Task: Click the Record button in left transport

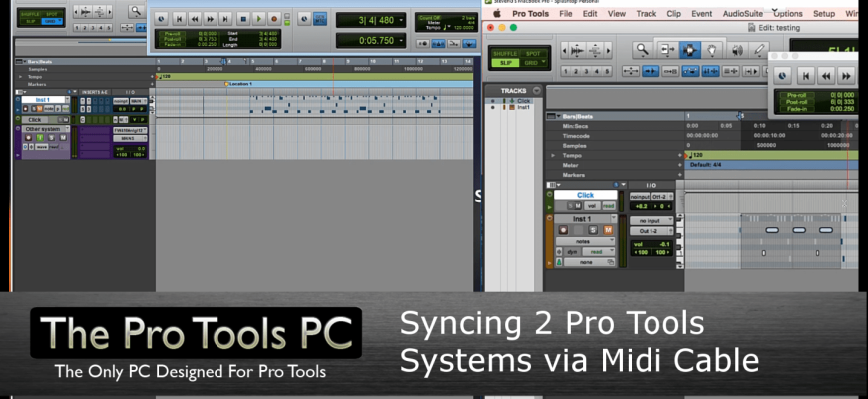Action: tap(273, 18)
